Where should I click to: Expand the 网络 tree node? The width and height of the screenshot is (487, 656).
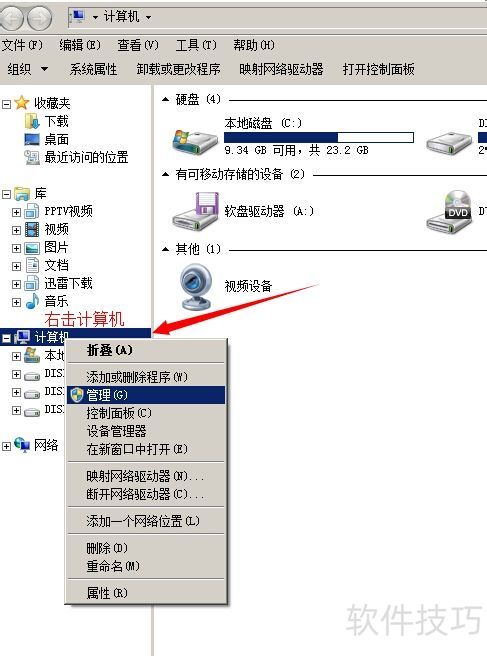coord(6,446)
